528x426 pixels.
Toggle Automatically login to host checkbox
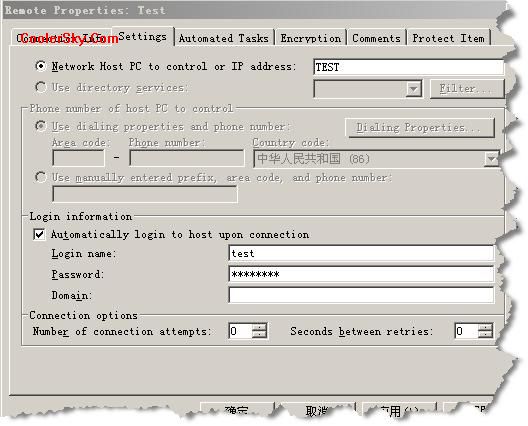coord(39,234)
